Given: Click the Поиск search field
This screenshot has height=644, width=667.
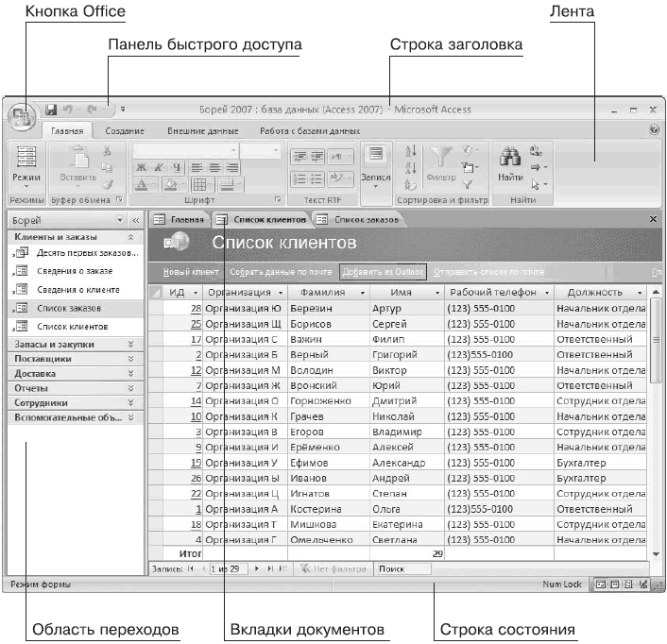Looking at the screenshot, I should pyautogui.click(x=402, y=570).
